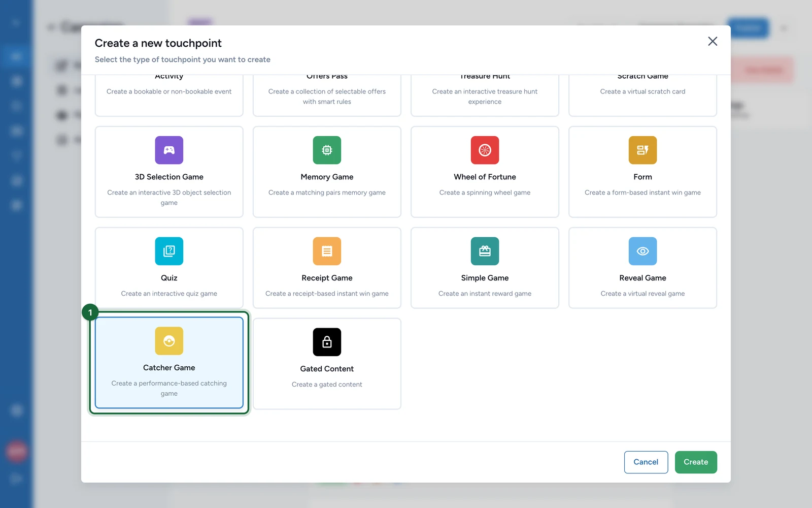Screen dimensions: 812x508
Task: Click the green Create button
Action: coord(696,462)
